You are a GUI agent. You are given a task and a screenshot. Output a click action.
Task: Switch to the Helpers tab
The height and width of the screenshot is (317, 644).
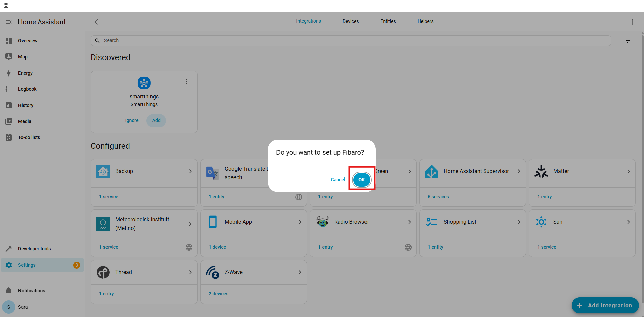click(426, 21)
